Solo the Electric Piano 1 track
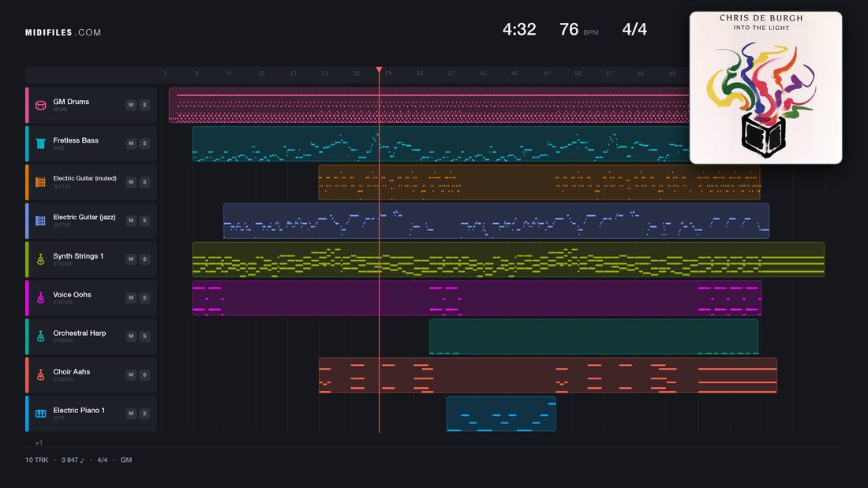The height and width of the screenshot is (488, 868). pos(144,413)
